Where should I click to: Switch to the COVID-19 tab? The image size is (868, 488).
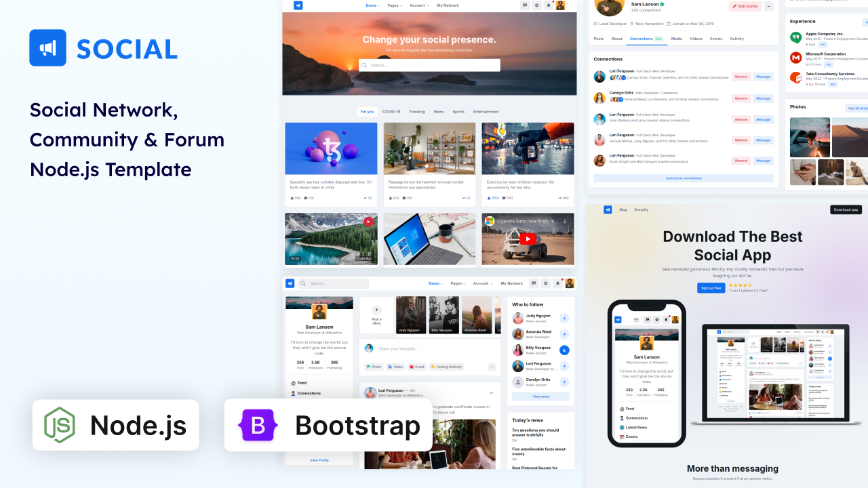point(391,112)
